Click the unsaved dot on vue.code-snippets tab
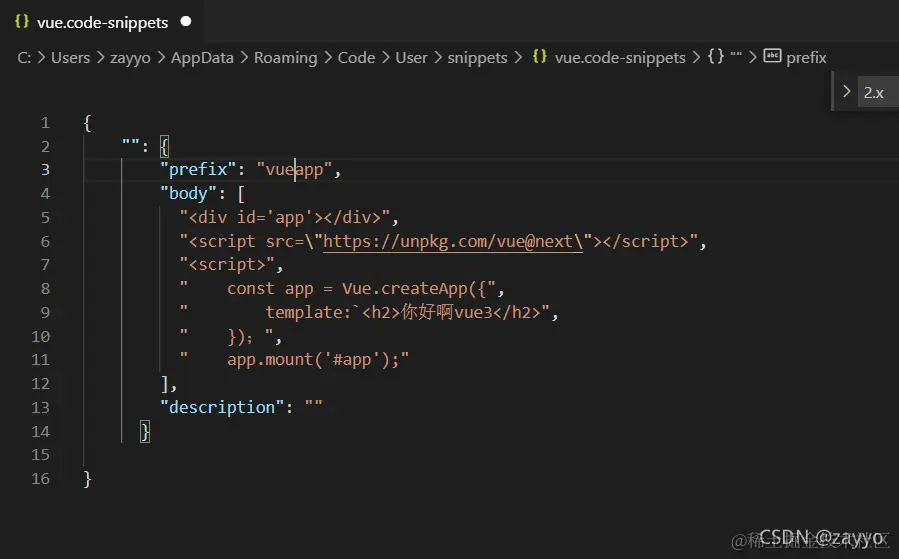Image resolution: width=899 pixels, height=559 pixels. click(186, 22)
